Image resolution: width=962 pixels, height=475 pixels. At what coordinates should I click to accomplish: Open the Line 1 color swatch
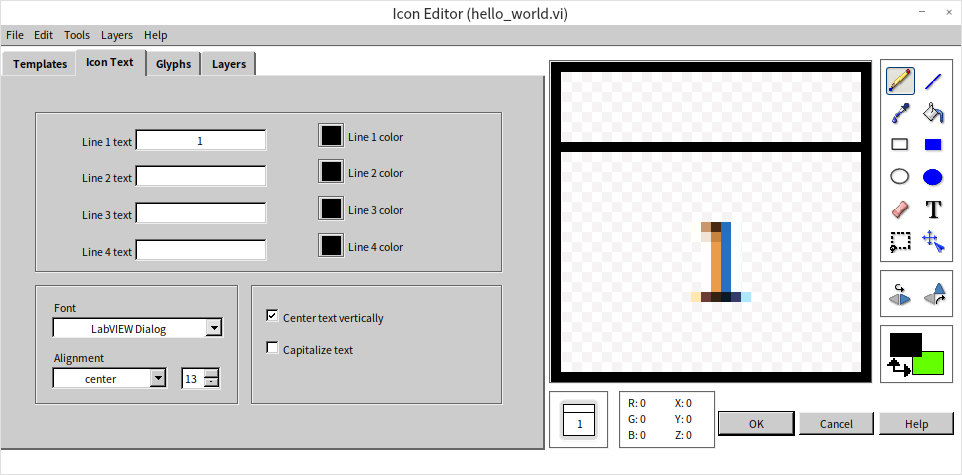click(x=331, y=135)
